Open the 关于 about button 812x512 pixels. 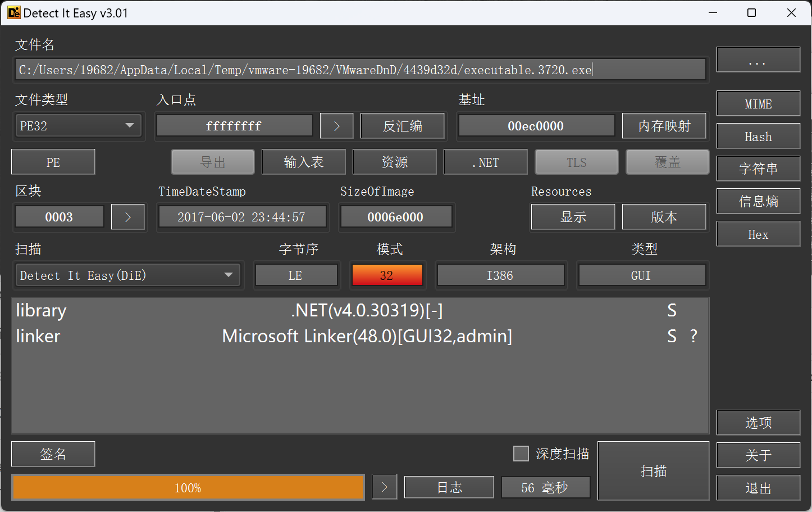758,455
